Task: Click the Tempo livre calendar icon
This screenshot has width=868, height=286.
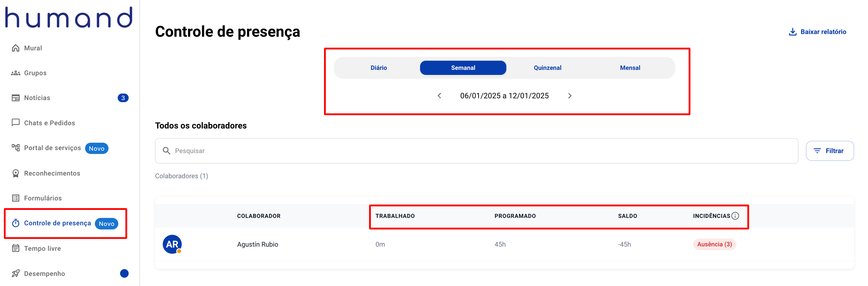Action: tap(15, 248)
